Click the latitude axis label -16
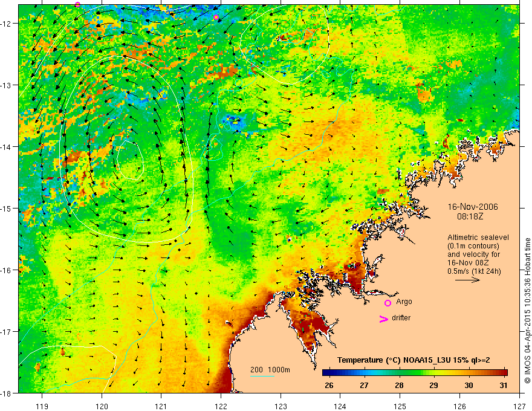 coord(6,270)
